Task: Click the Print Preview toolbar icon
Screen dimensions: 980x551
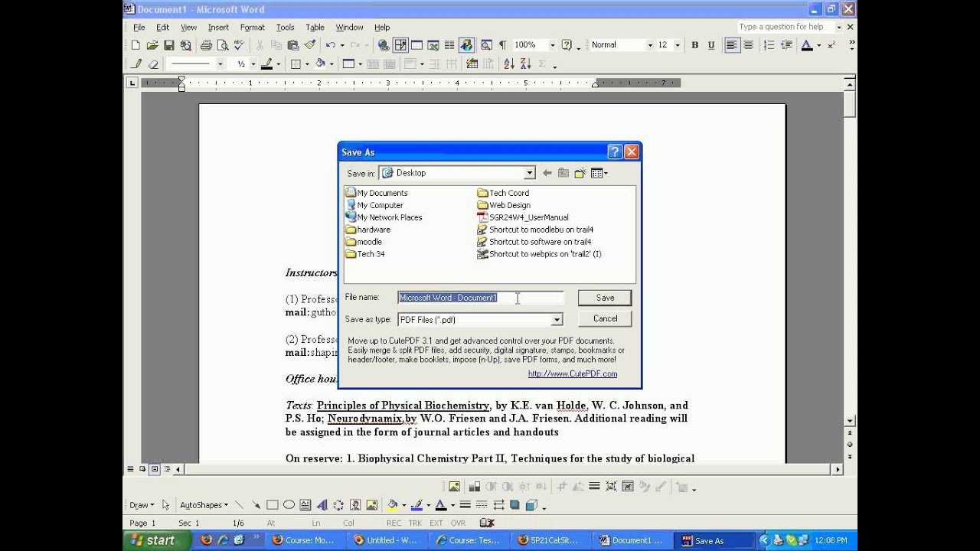Action: (222, 45)
